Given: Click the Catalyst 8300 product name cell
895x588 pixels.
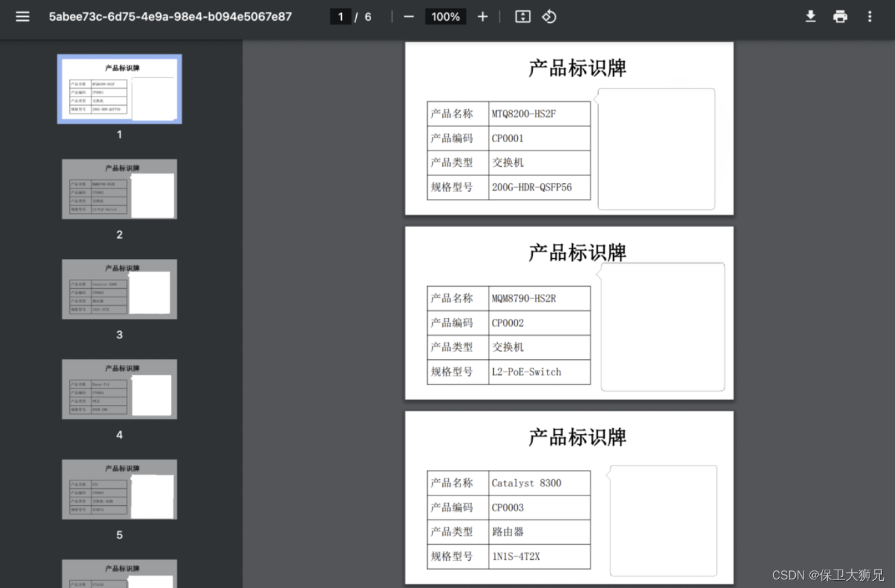Looking at the screenshot, I should 539,483.
